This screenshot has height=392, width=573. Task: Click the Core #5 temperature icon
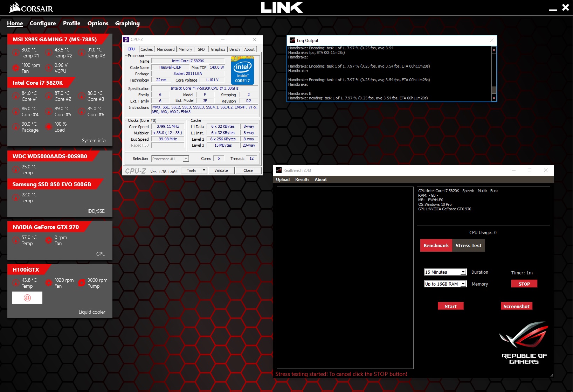pyautogui.click(x=49, y=111)
